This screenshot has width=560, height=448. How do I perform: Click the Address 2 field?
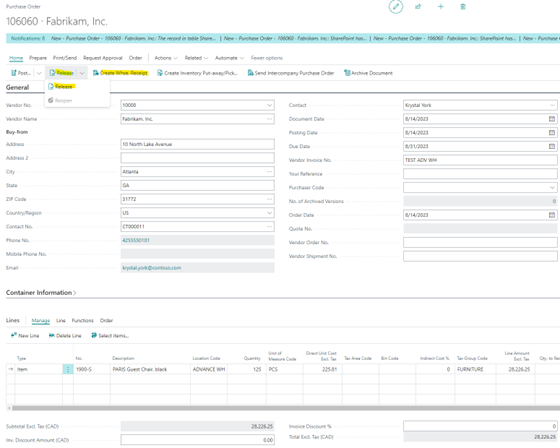(x=198, y=158)
